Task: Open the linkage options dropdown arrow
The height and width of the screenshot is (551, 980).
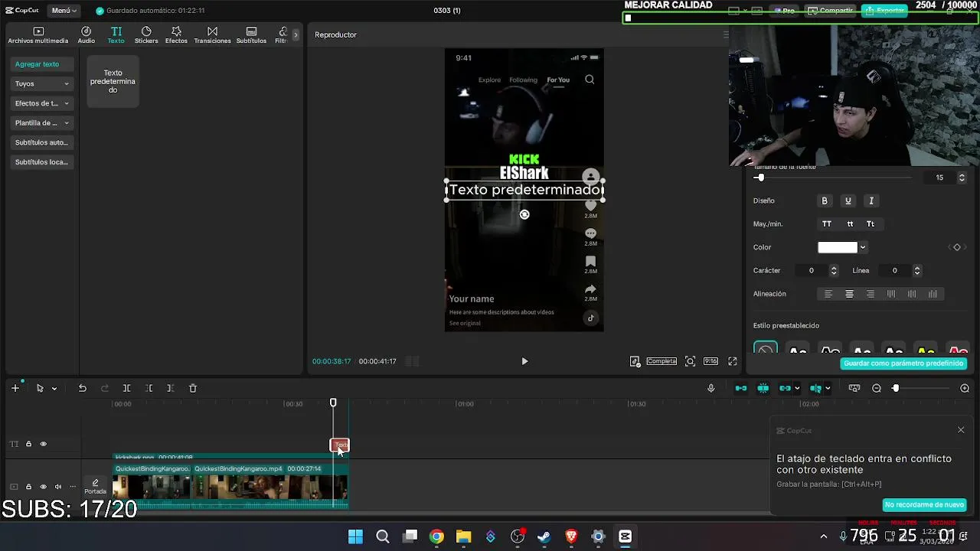Action: tap(797, 389)
